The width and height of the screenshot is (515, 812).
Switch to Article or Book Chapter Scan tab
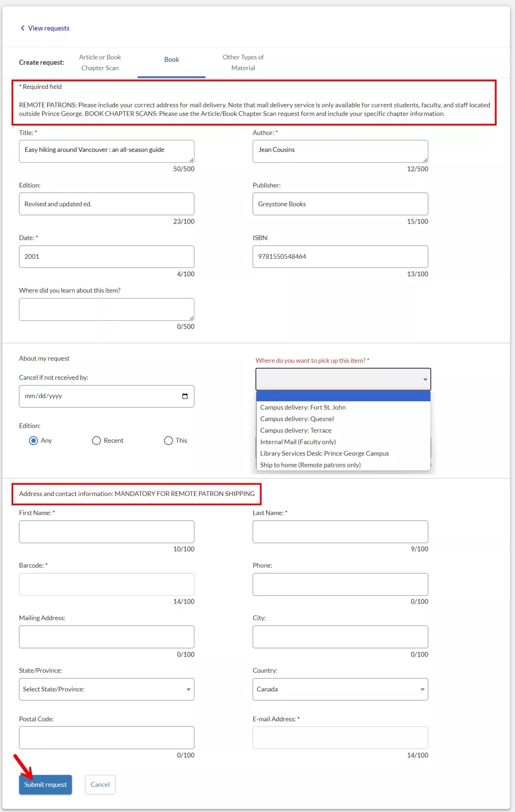click(100, 62)
